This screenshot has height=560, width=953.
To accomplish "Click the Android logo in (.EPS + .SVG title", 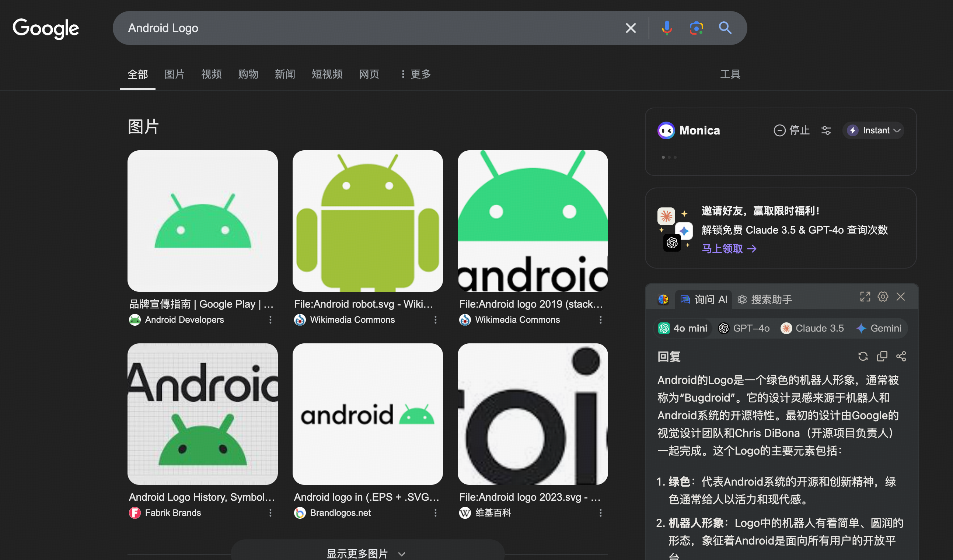I will pos(366,497).
